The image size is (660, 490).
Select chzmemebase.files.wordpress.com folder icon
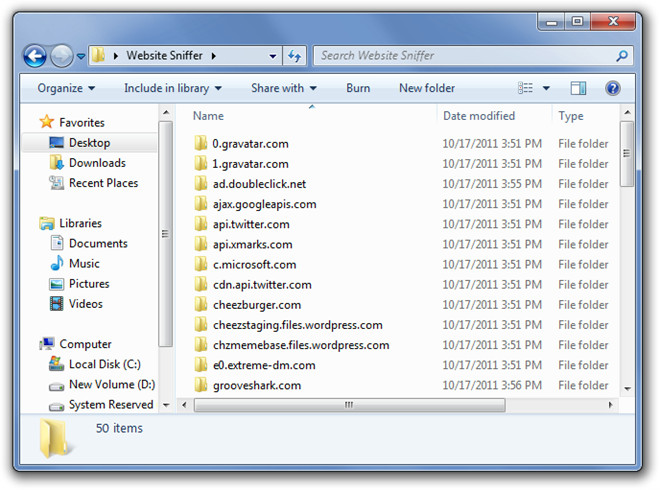click(x=201, y=345)
